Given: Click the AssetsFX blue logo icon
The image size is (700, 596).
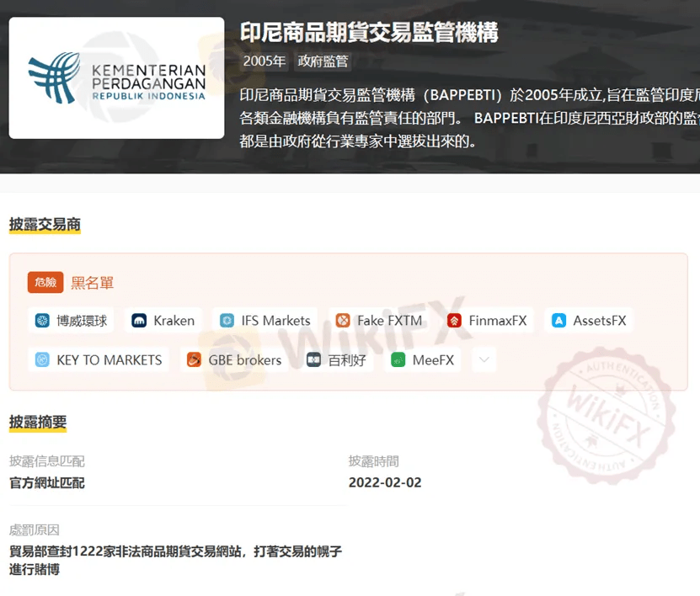Looking at the screenshot, I should [x=559, y=320].
